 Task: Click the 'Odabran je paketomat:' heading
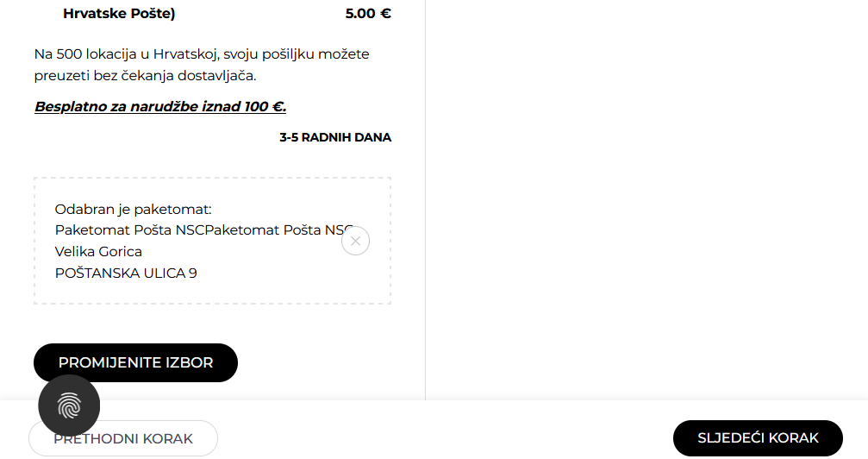(x=133, y=210)
